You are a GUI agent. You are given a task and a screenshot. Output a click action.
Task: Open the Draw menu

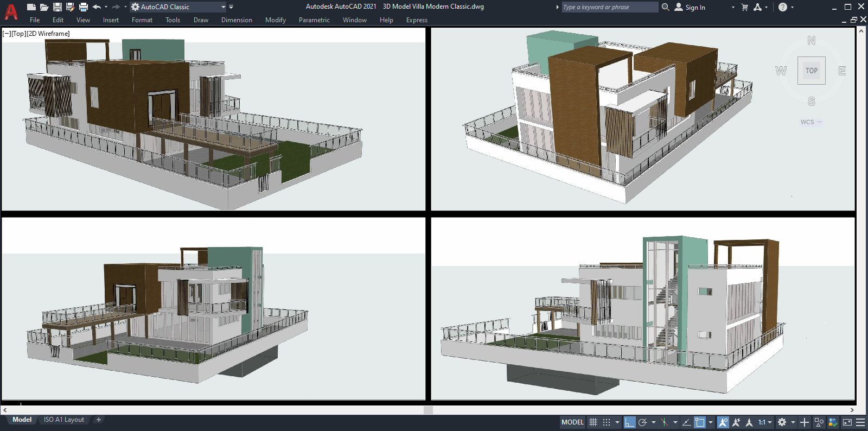pos(201,20)
